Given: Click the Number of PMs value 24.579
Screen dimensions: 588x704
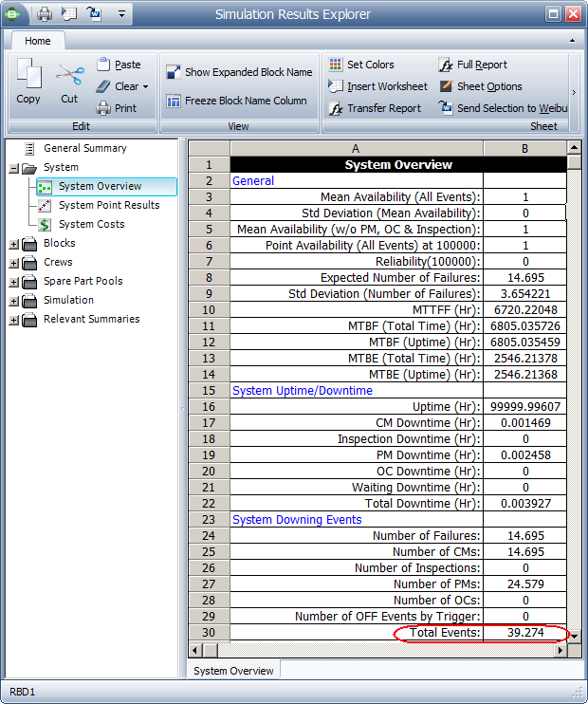Looking at the screenshot, I should pos(525,584).
